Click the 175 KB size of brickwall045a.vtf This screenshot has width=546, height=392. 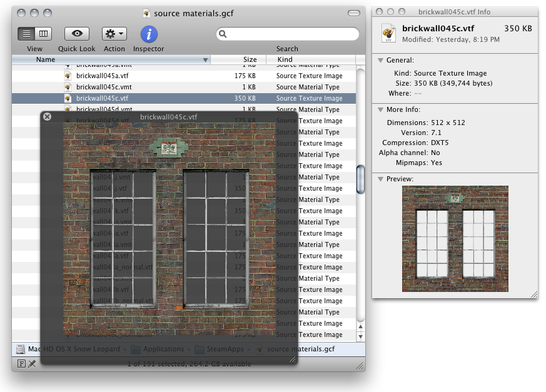[245, 76]
